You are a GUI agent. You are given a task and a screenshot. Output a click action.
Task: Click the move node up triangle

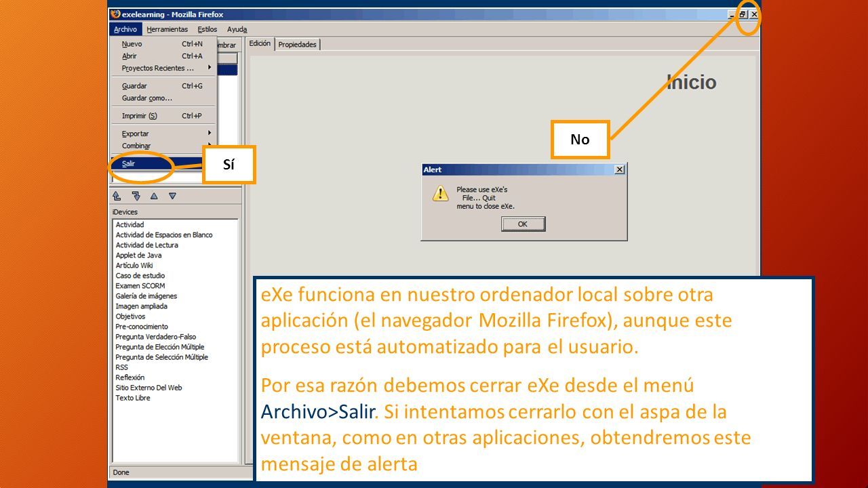click(x=154, y=196)
